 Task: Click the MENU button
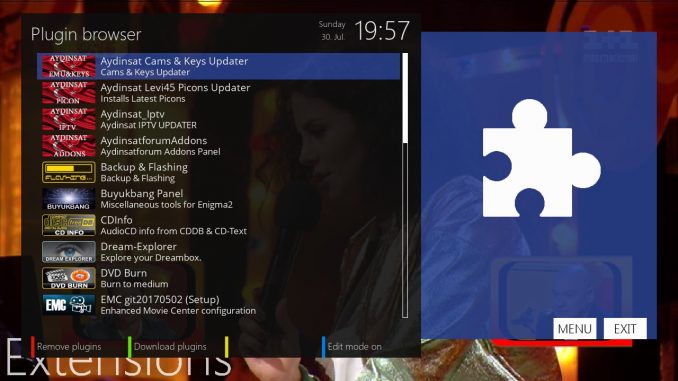tap(575, 329)
